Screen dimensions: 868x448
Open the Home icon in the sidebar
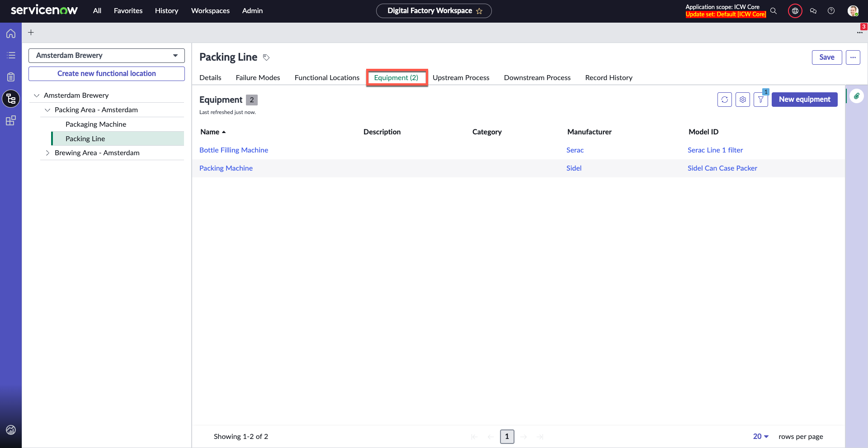tap(11, 33)
